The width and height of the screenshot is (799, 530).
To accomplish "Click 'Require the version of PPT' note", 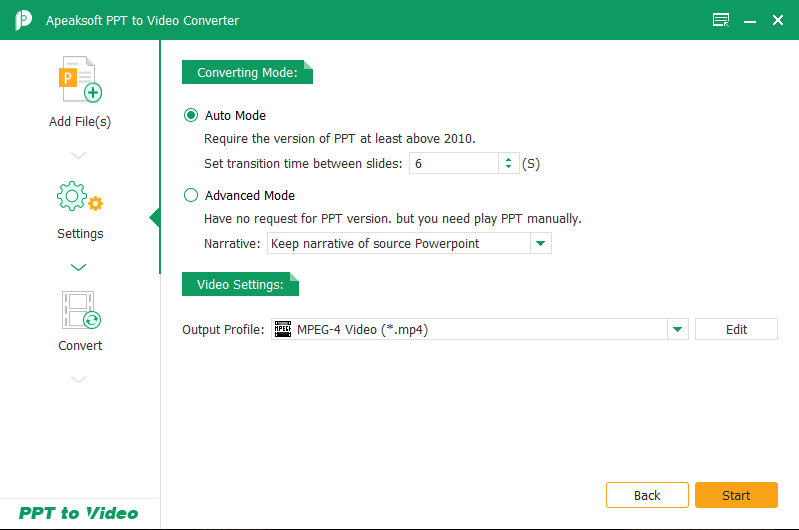I will pos(339,139).
